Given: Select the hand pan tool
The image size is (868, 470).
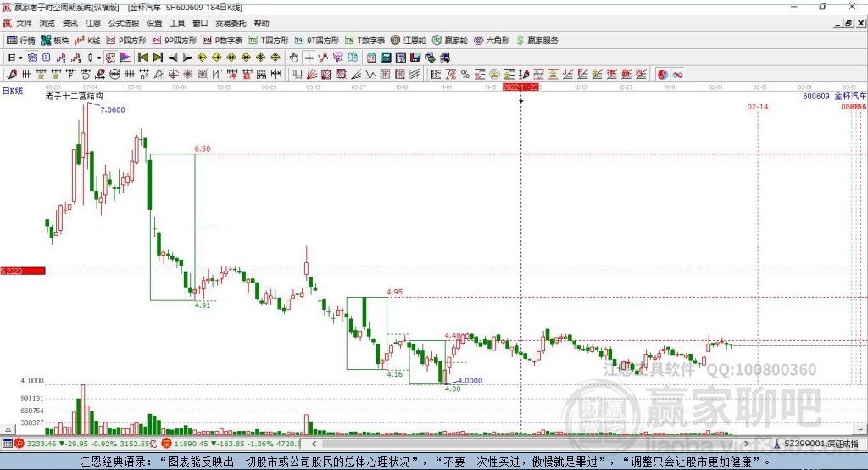Looking at the screenshot, I should pyautogui.click(x=294, y=58).
